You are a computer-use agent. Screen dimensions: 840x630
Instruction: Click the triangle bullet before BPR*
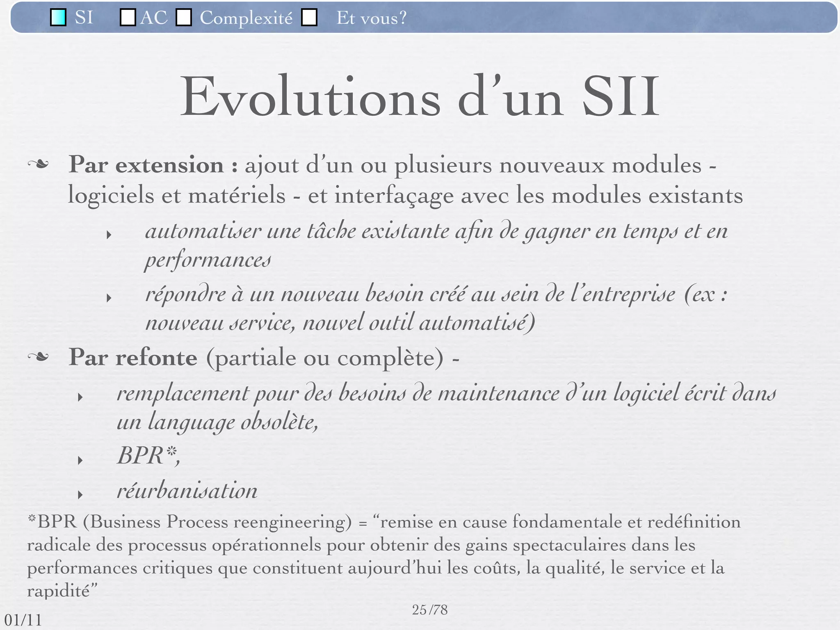click(x=80, y=460)
